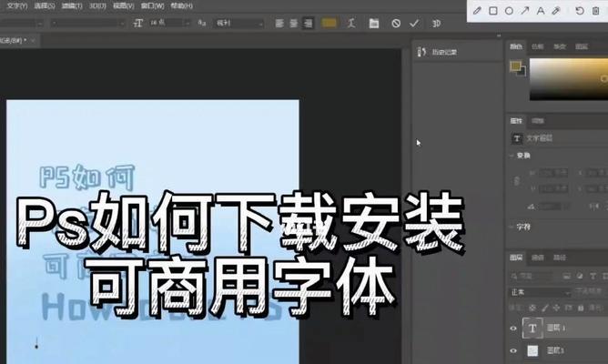Open the 滤镜(T) menu

tap(72, 5)
